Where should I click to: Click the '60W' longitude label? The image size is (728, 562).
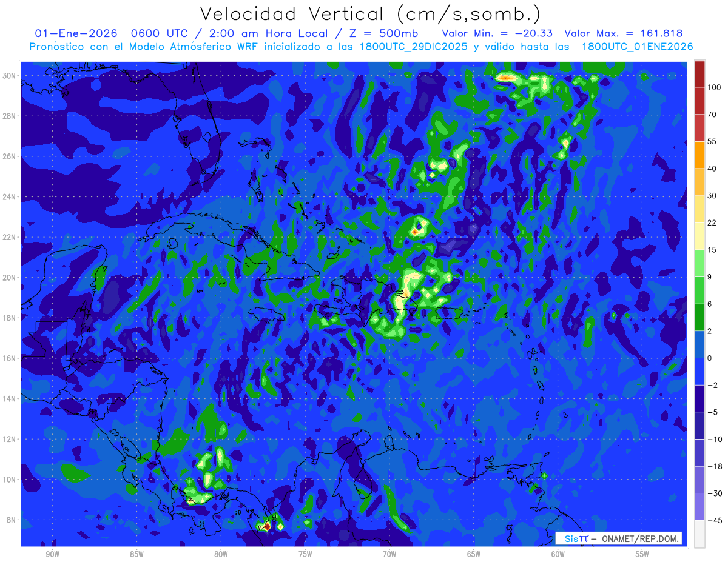tap(558, 554)
